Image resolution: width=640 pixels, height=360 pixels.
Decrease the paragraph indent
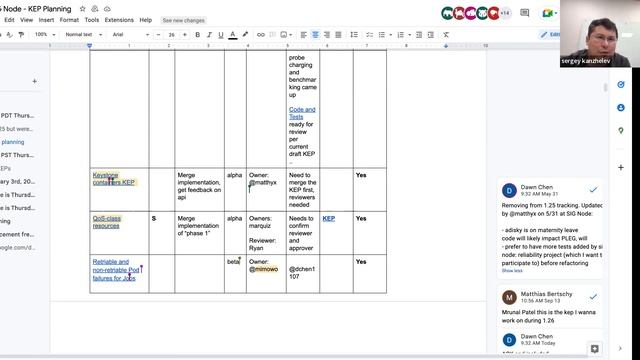(419, 35)
